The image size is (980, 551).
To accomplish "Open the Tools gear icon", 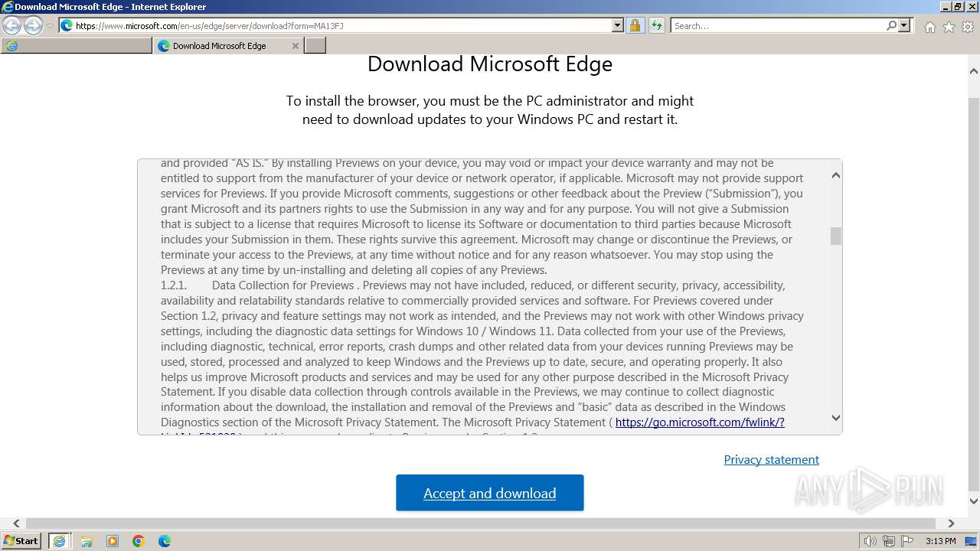I will tap(968, 27).
